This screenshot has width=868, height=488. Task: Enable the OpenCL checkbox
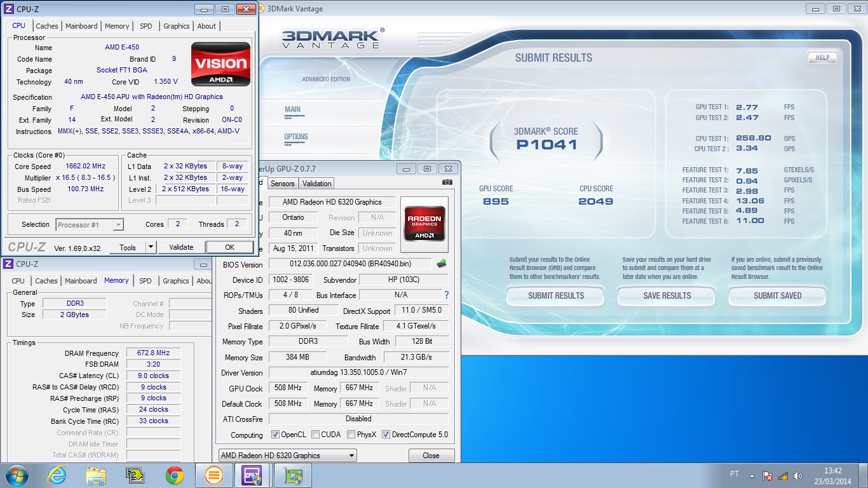pyautogui.click(x=275, y=435)
